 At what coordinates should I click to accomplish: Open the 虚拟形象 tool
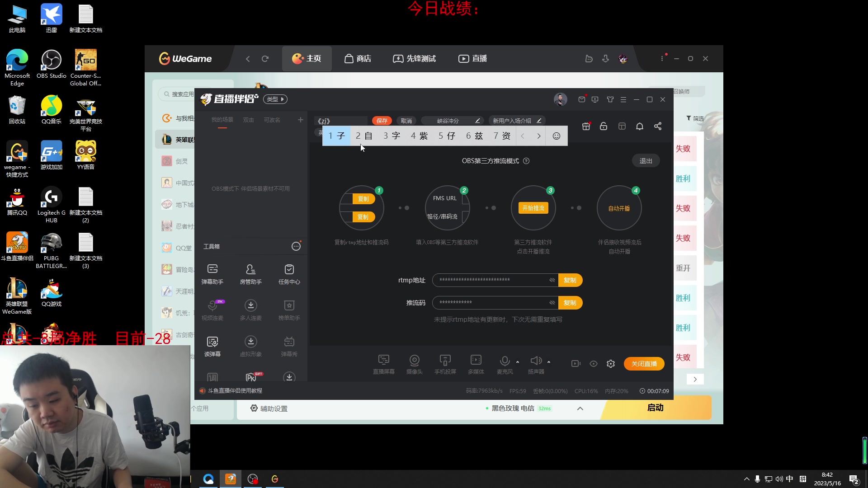[x=250, y=346]
